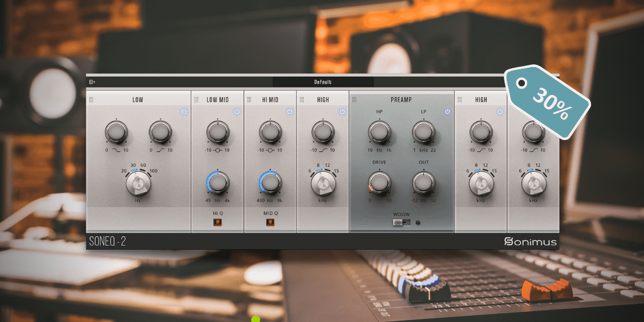Click the add-module icon in the top bar

click(x=92, y=82)
